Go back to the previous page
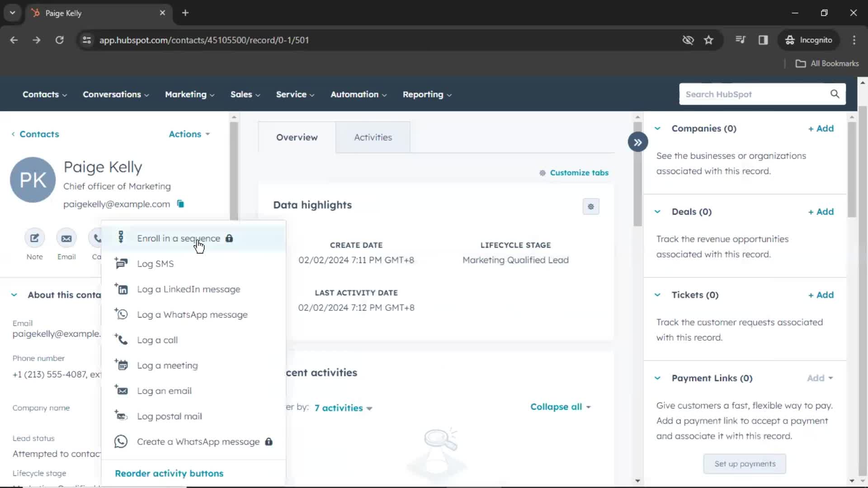The image size is (868, 488). point(14,40)
